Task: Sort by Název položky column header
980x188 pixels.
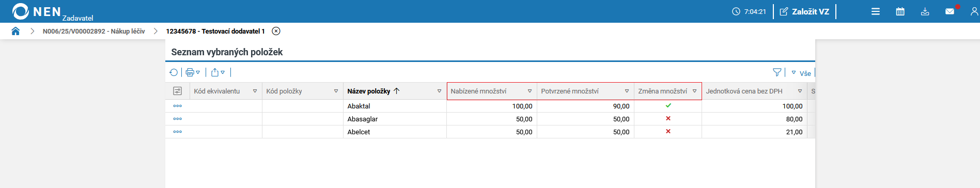Action: 369,91
